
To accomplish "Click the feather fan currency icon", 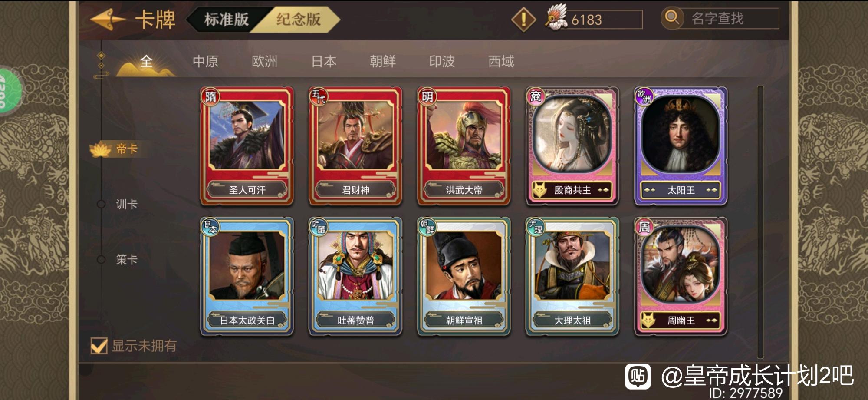I will tap(556, 17).
